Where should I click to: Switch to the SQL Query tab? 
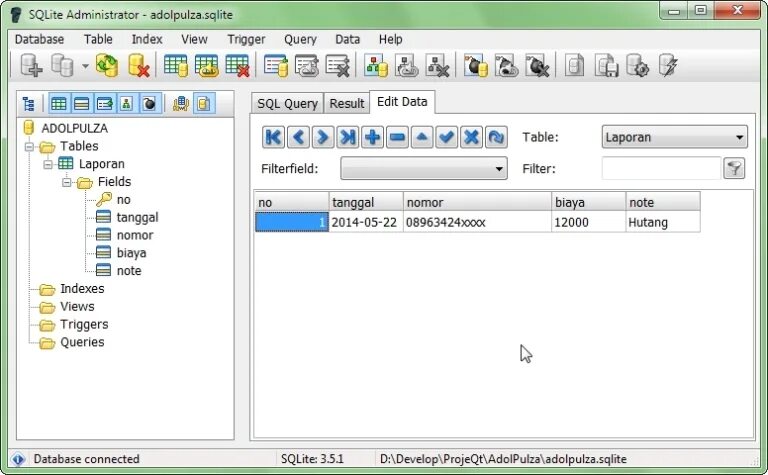[x=288, y=103]
